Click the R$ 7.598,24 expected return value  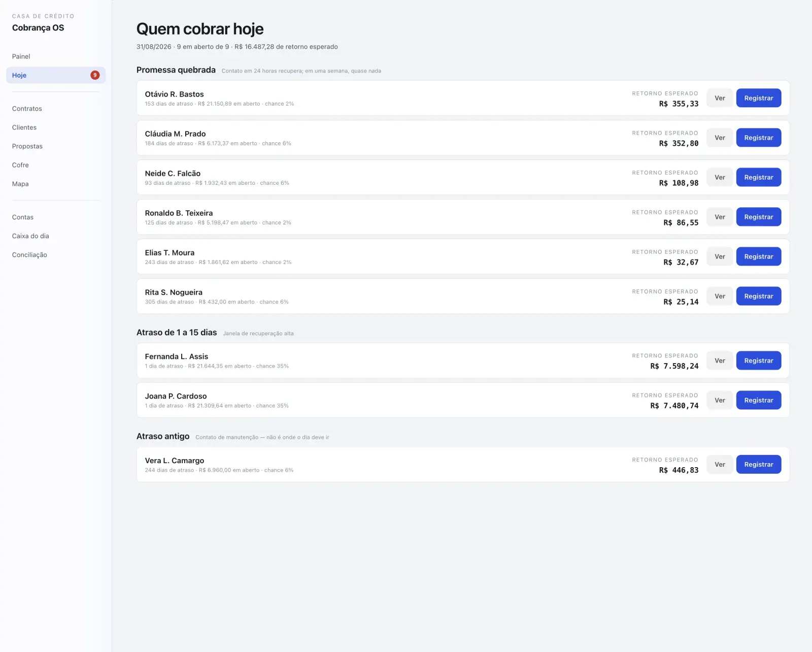(674, 366)
